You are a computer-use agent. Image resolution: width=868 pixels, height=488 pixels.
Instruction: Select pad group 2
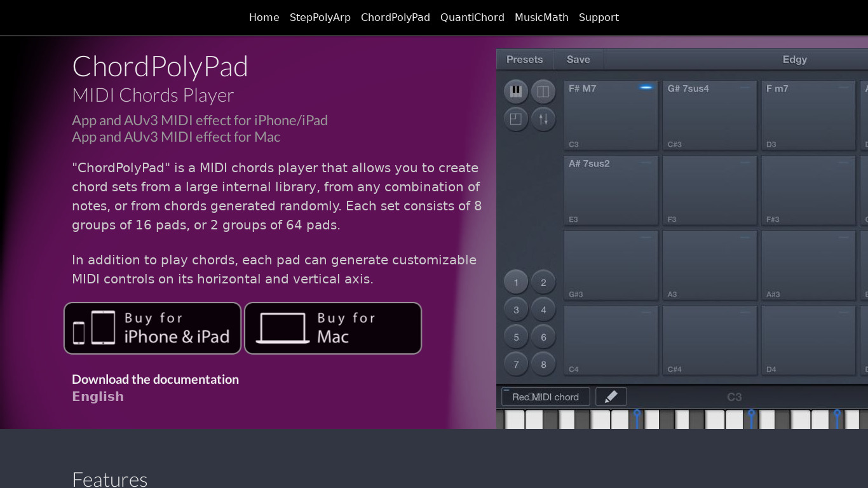click(x=543, y=282)
